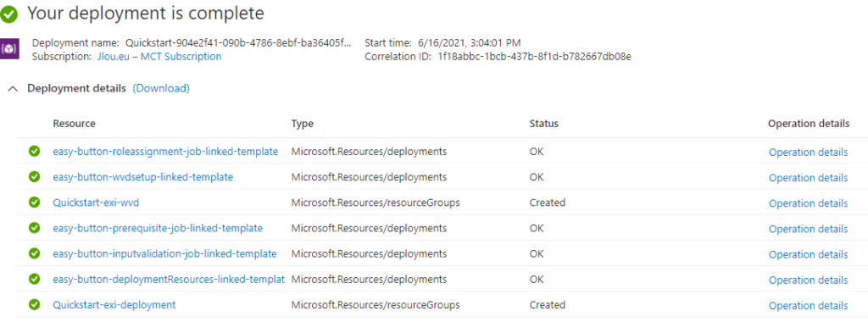Open the Quickstart-exi-wvd resource group
The height and width of the screenshot is (322, 868).
click(x=96, y=203)
